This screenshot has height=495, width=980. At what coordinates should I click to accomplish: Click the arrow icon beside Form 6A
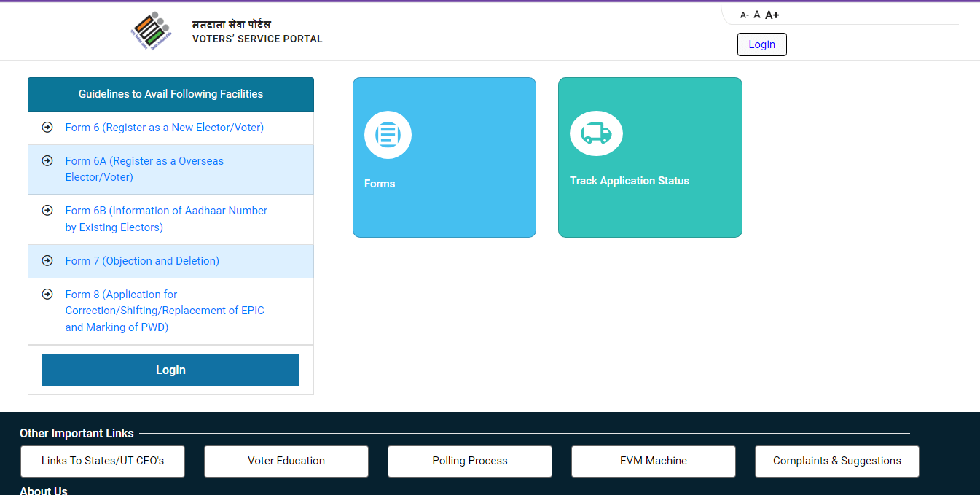click(x=47, y=160)
